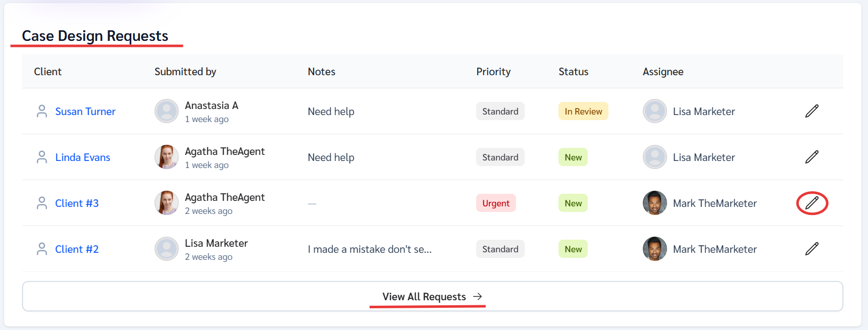Click the Priority column header
The width and height of the screenshot is (868, 330).
[493, 72]
